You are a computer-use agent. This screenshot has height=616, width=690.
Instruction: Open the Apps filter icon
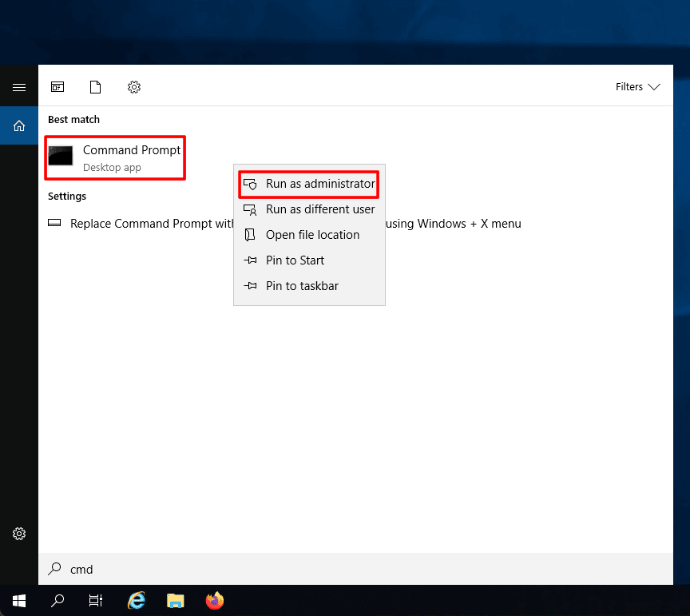(57, 87)
